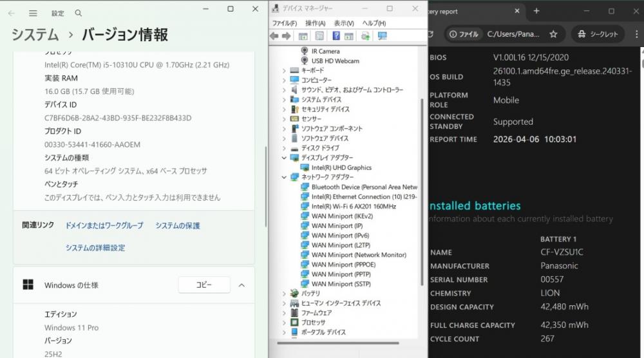Open システムの詳細設定 link
The image size is (644, 358).
[x=95, y=247]
